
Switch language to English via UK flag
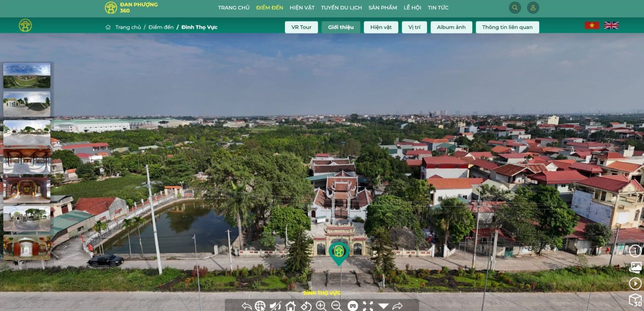point(611,25)
